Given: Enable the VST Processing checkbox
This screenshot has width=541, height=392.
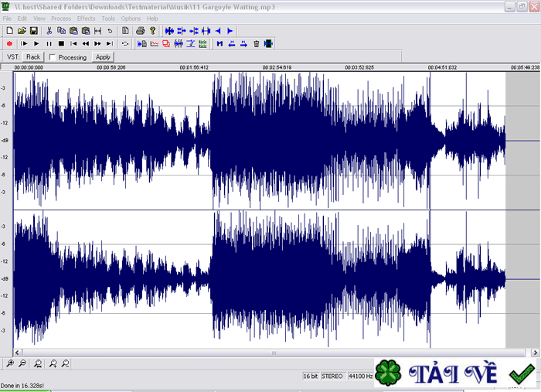Looking at the screenshot, I should tap(52, 57).
